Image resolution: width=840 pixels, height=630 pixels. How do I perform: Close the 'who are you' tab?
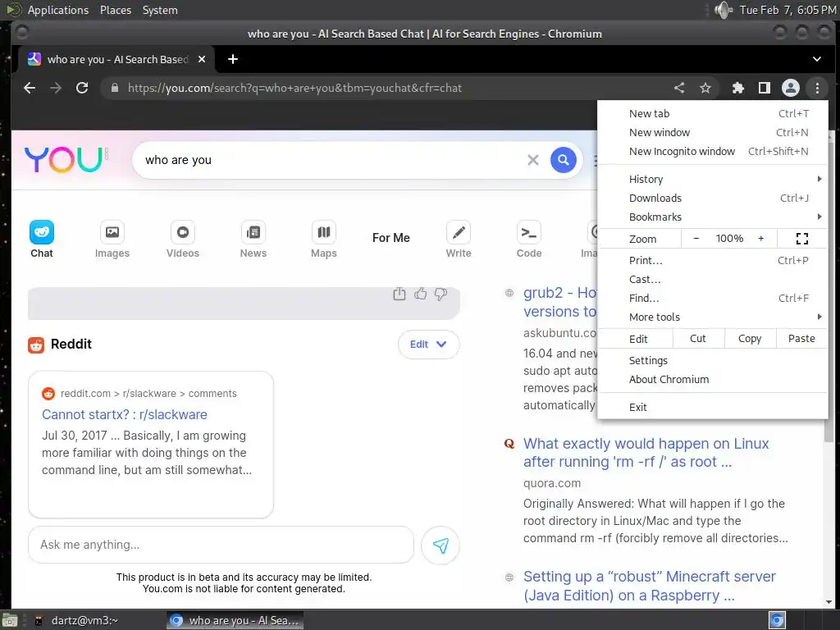(202, 59)
